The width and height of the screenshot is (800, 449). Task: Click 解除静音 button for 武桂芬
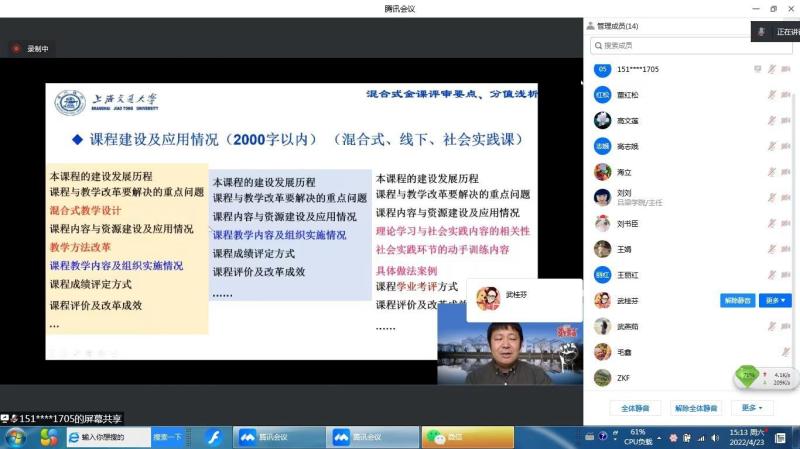coord(737,300)
